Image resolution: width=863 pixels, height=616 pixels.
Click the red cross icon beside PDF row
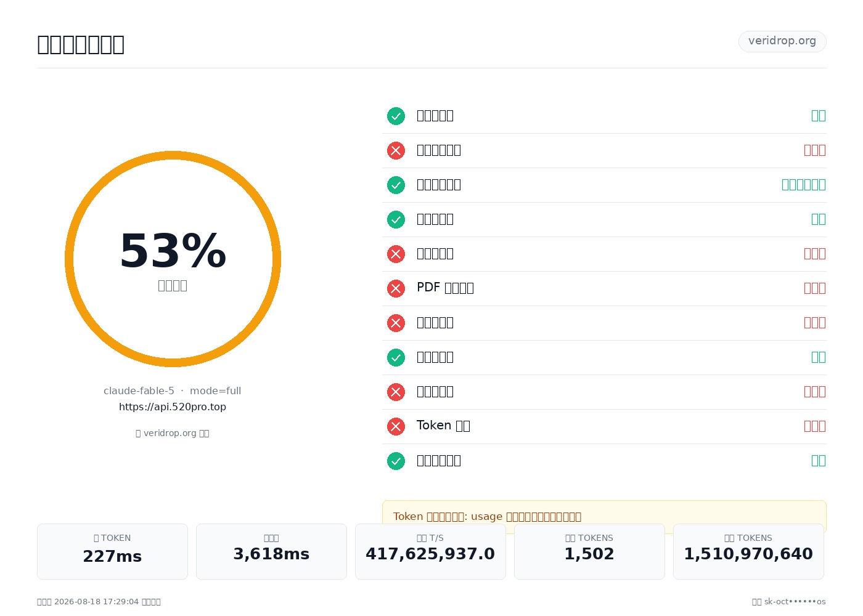click(396, 288)
